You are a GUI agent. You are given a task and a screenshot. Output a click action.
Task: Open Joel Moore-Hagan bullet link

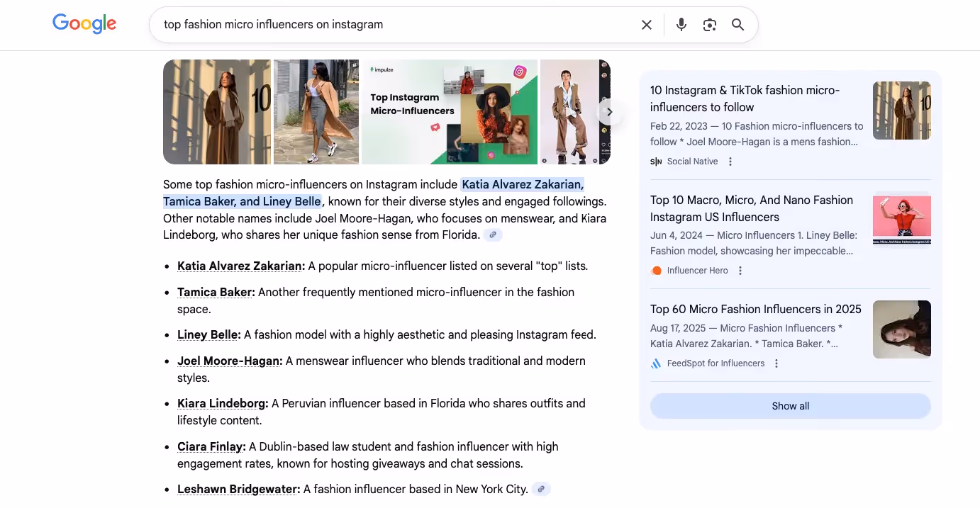pos(230,361)
